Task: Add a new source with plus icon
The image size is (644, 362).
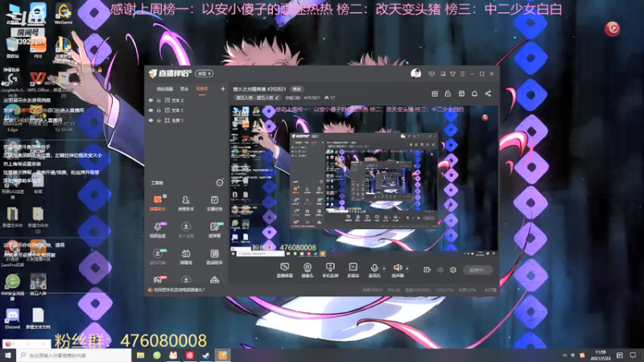Action: [x=223, y=88]
